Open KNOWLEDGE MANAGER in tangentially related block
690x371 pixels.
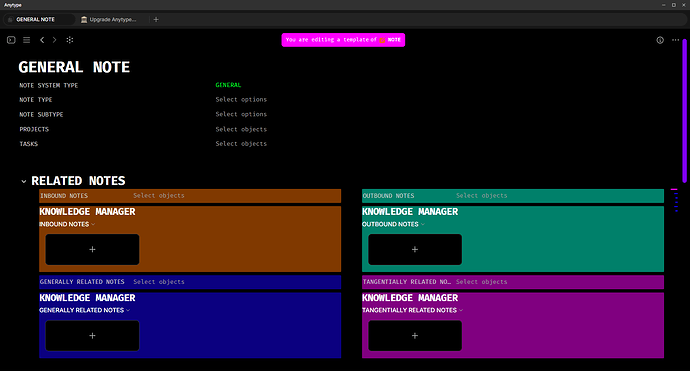(410, 298)
